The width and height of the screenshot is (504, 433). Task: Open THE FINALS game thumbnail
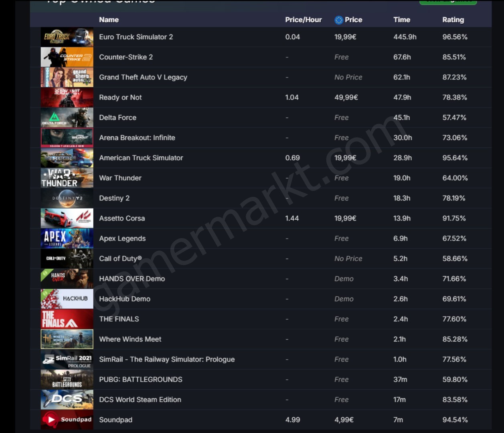click(x=67, y=319)
